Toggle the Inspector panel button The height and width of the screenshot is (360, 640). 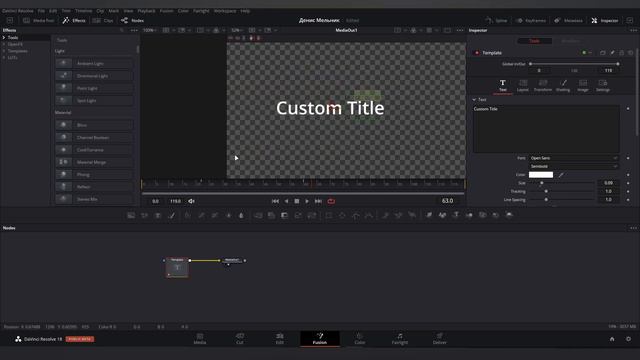pos(605,20)
